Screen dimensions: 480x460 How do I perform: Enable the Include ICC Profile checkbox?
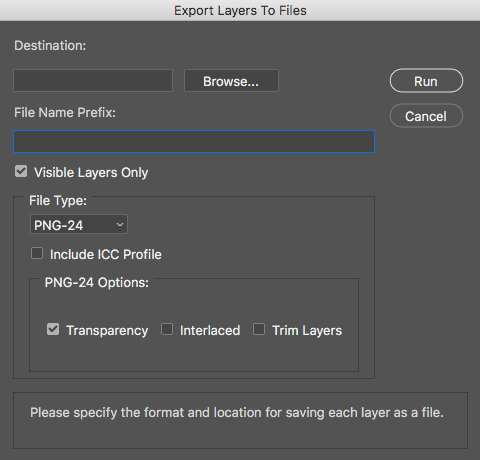click(x=37, y=253)
